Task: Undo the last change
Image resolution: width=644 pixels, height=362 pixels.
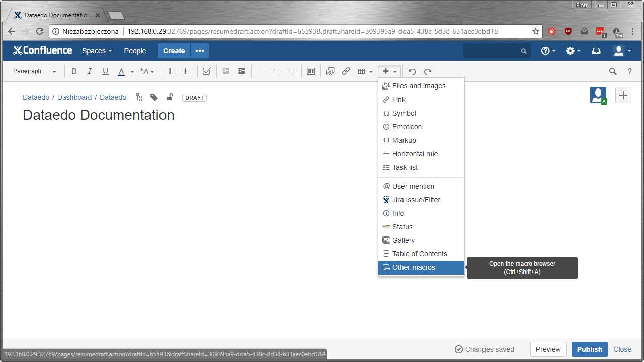Action: coord(412,71)
